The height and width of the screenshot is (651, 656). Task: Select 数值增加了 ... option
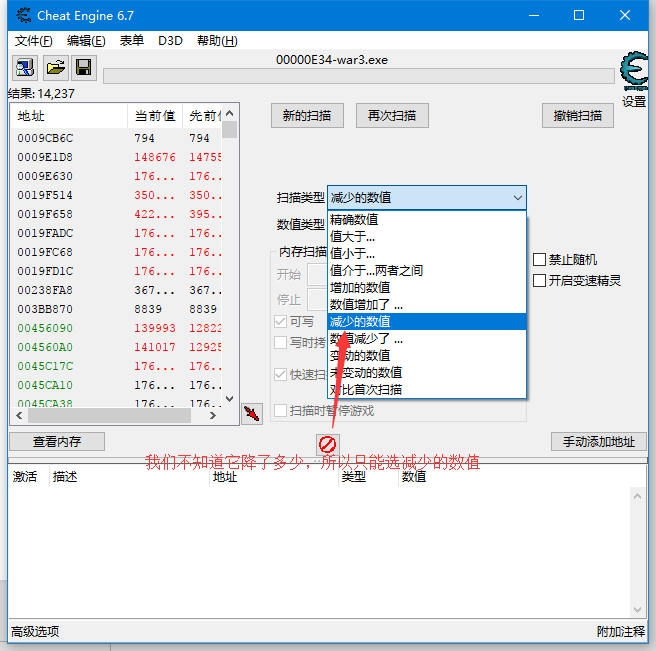427,305
